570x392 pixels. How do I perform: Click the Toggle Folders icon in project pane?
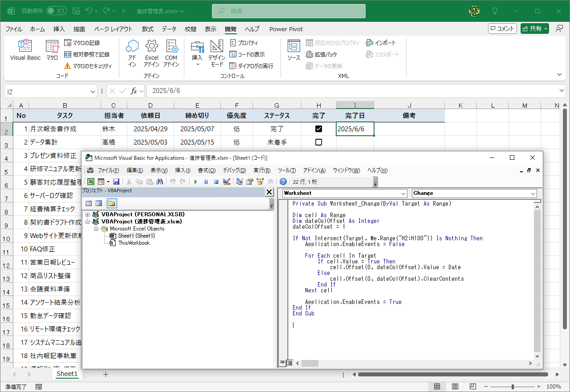click(x=111, y=203)
